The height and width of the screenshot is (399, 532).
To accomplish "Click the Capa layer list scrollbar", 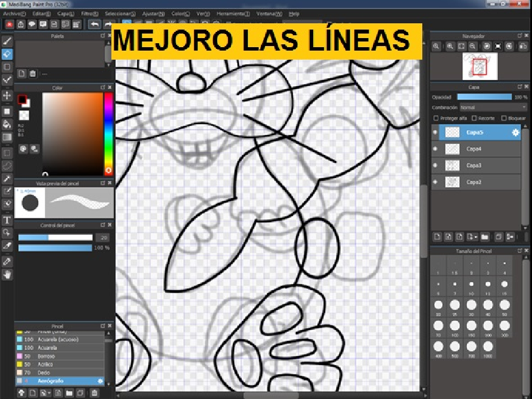I will click(526, 176).
